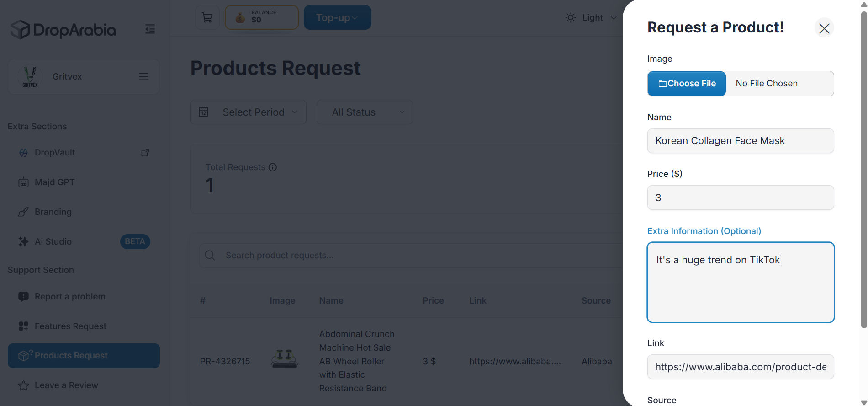868x406 pixels.
Task: Close the Request a Product panel
Action: point(824,28)
